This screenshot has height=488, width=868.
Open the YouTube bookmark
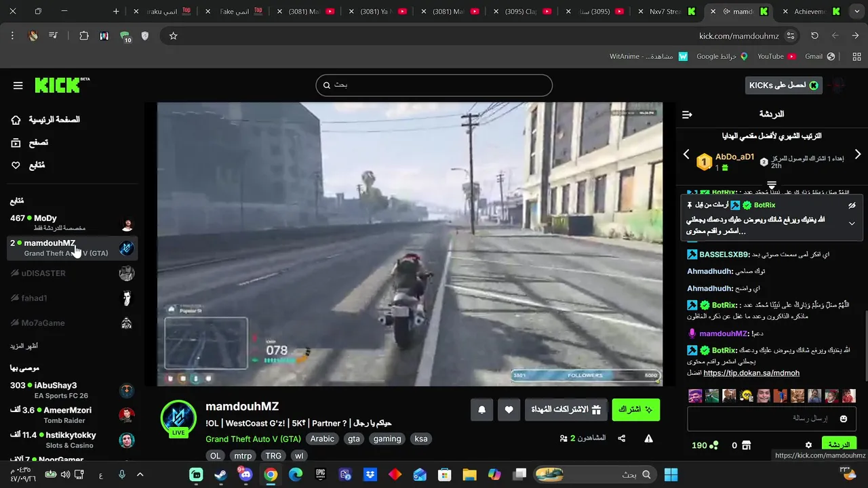pos(776,56)
